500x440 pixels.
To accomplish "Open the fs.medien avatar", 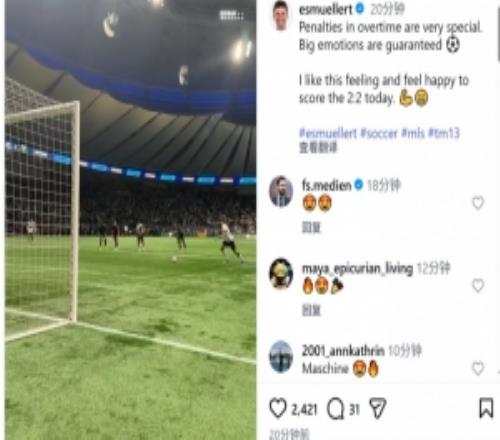I will [281, 191].
